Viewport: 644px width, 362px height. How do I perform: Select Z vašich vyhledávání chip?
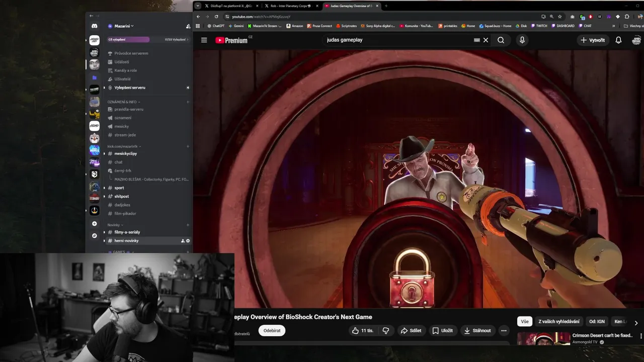558,322
